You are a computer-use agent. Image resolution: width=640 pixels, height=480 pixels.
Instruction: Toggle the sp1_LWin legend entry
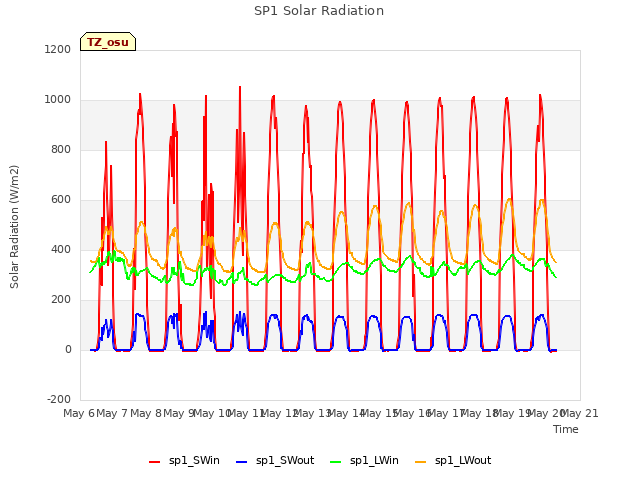(364, 461)
